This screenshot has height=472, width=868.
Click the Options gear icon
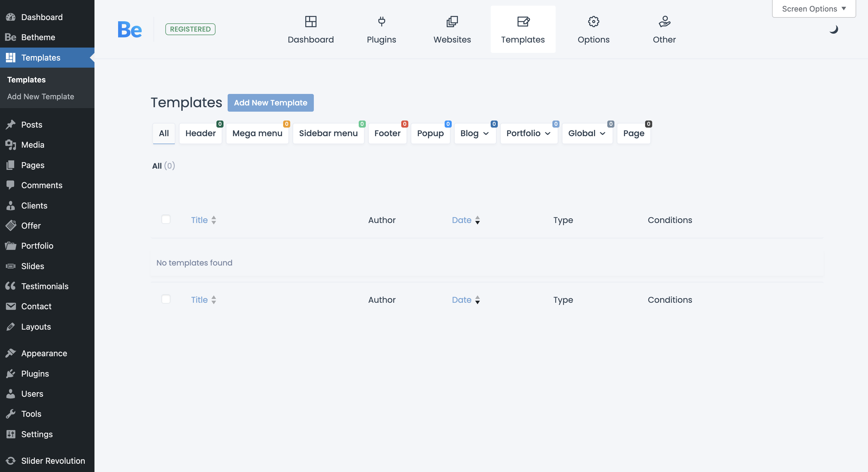[x=593, y=22]
